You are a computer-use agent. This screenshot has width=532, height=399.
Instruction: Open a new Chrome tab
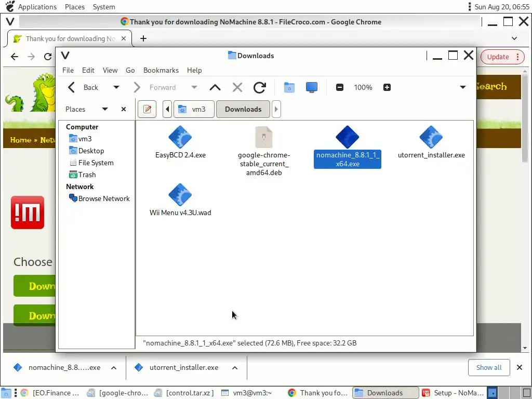[143, 38]
